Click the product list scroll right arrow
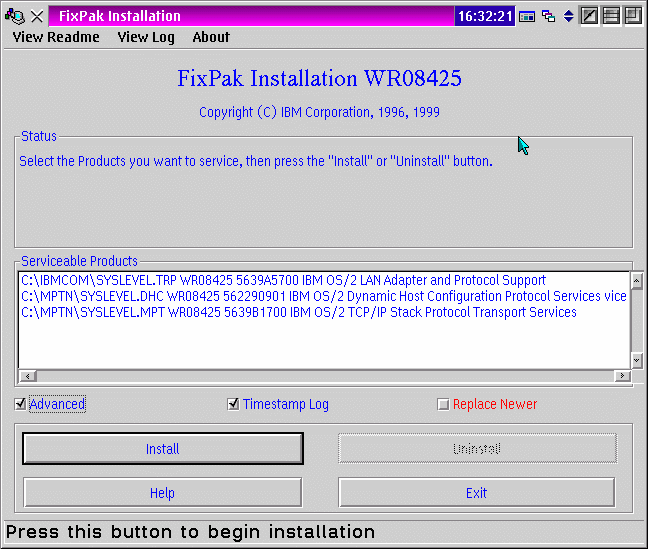The height and width of the screenshot is (549, 648). click(x=622, y=376)
